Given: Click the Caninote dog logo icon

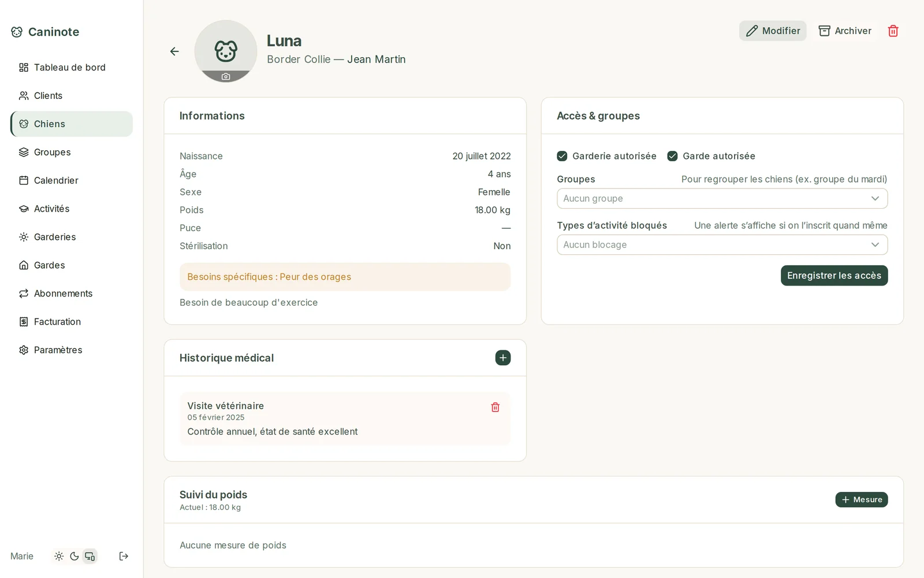Looking at the screenshot, I should pos(17,32).
